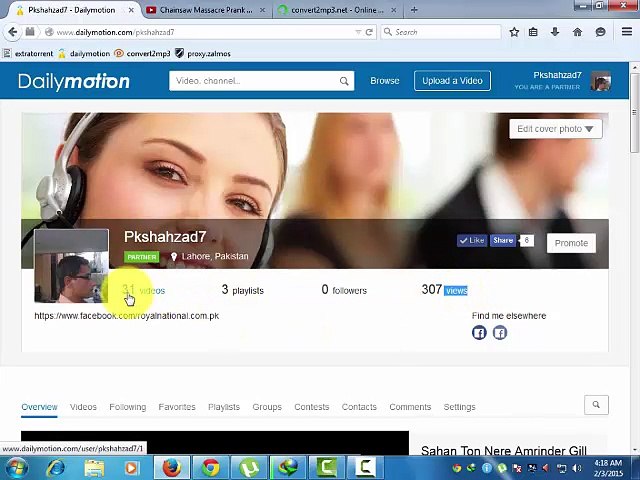This screenshot has width=640, height=480.
Task: Open the bookmarks list icon
Action: point(533,32)
